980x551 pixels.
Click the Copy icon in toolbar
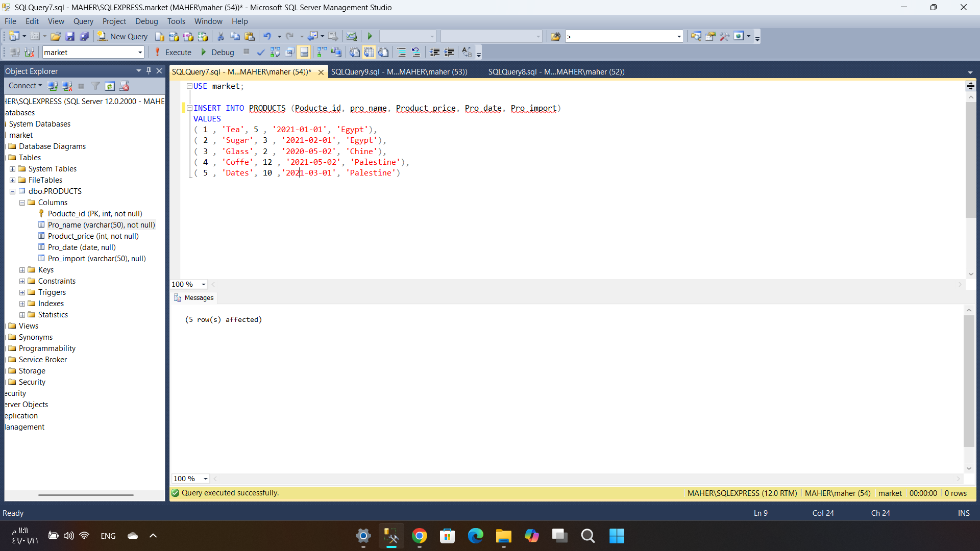[235, 36]
